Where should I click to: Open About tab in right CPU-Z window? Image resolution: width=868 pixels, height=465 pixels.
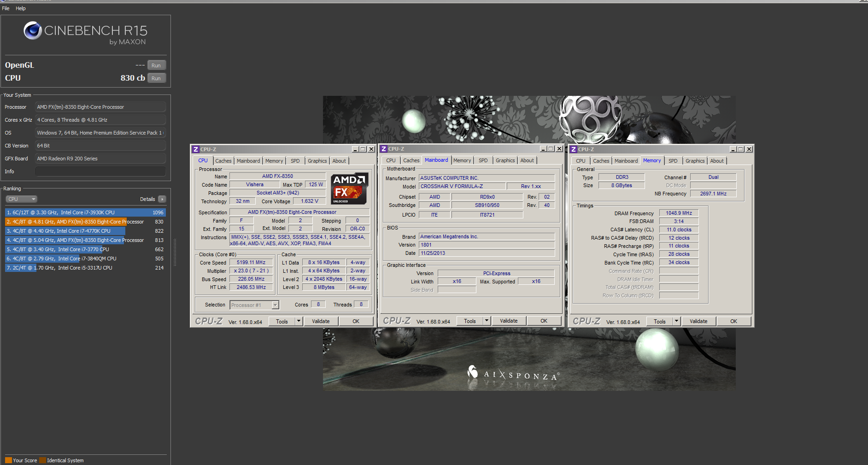(x=717, y=161)
